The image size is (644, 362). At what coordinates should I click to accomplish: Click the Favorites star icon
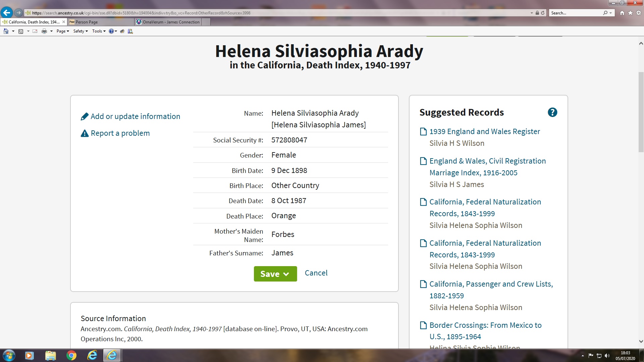[x=630, y=13]
